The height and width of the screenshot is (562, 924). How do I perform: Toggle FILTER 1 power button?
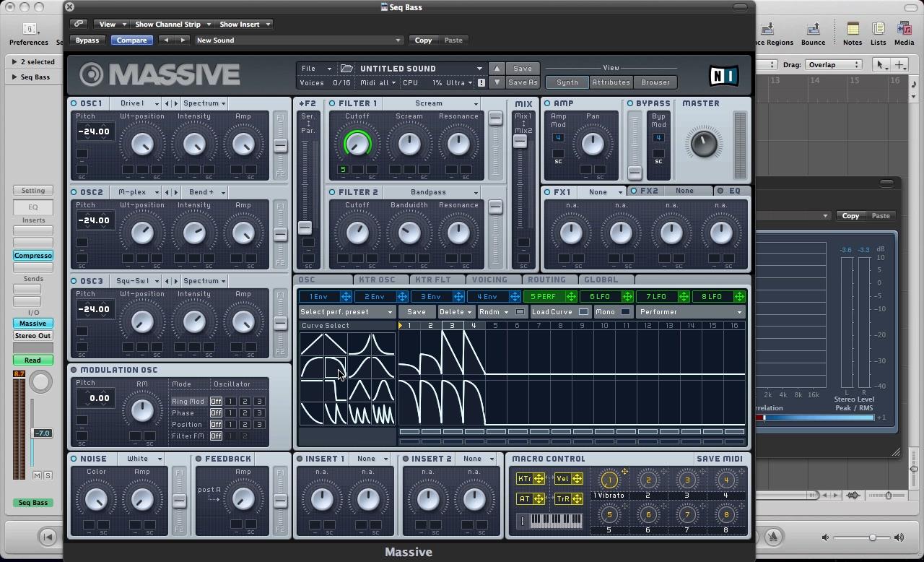[332, 103]
